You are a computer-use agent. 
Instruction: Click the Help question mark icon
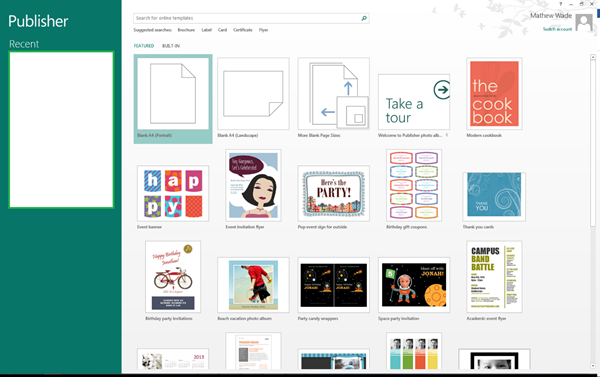[x=561, y=4]
